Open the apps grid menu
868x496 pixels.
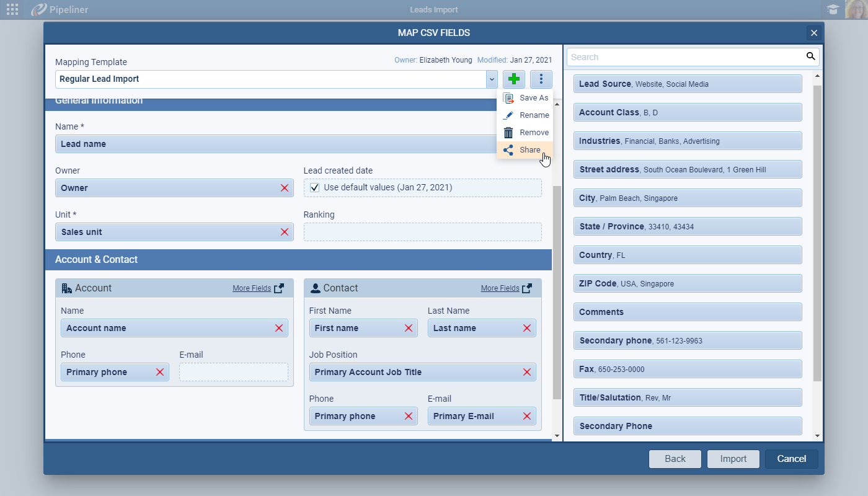[x=11, y=9]
